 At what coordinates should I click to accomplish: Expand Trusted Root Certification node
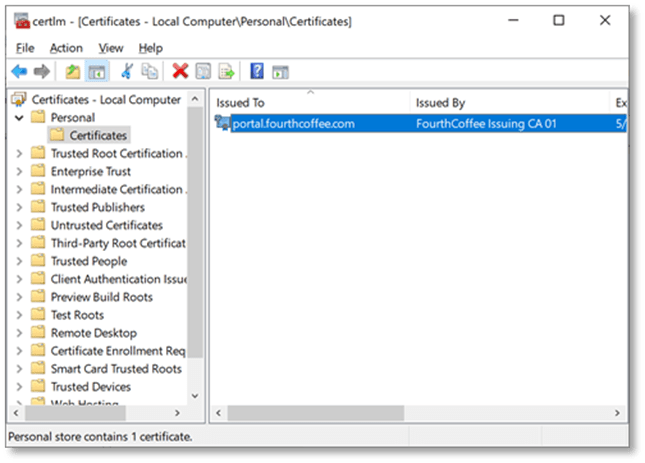20,154
